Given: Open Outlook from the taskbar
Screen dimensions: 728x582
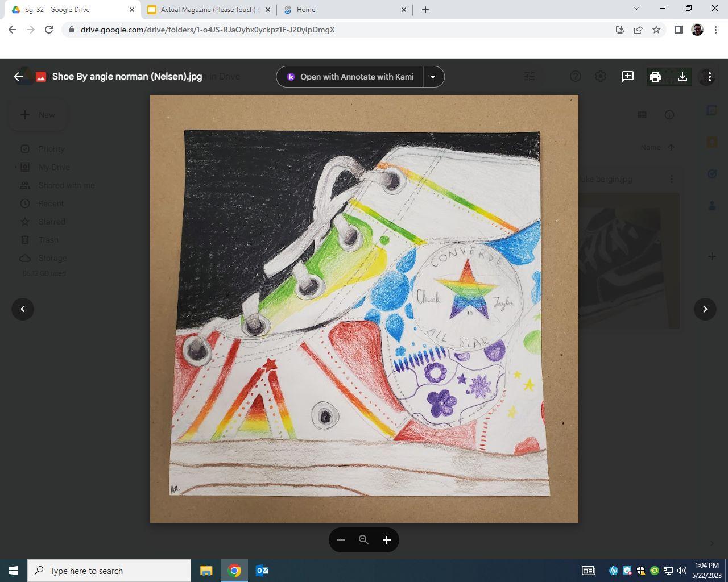Looking at the screenshot, I should click(262, 571).
